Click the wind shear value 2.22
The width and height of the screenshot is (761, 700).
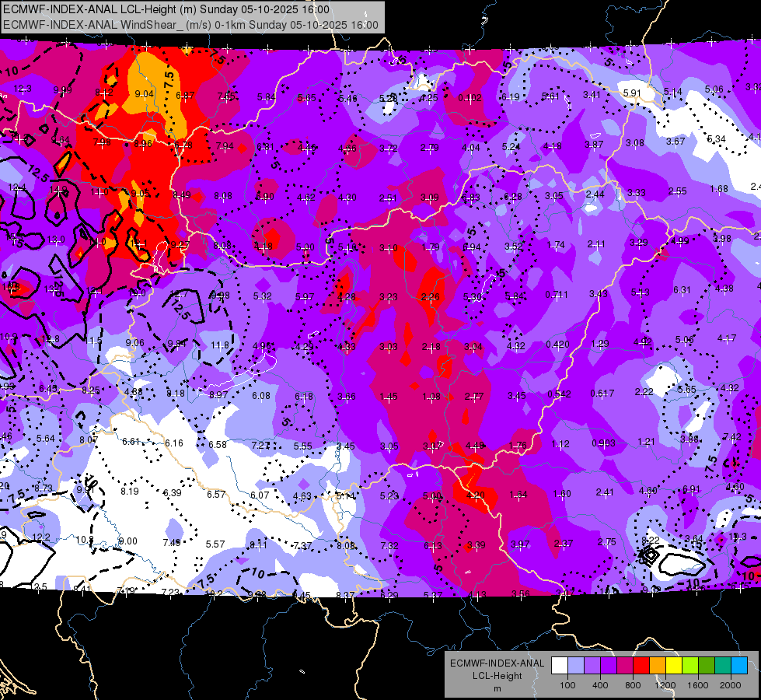(644, 391)
